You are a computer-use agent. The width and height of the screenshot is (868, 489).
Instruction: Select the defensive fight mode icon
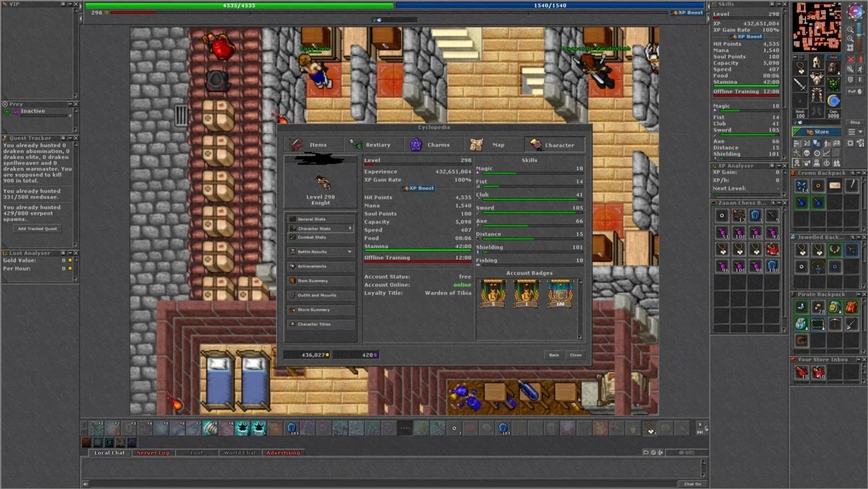click(851, 79)
